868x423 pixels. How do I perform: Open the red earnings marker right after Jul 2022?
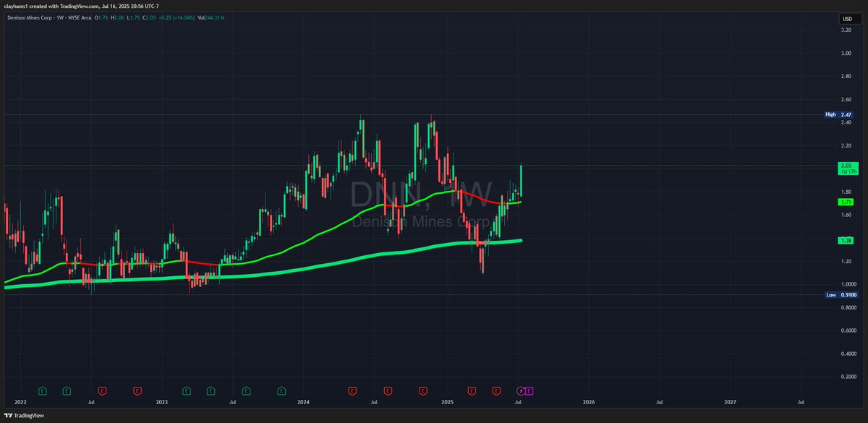[102, 391]
